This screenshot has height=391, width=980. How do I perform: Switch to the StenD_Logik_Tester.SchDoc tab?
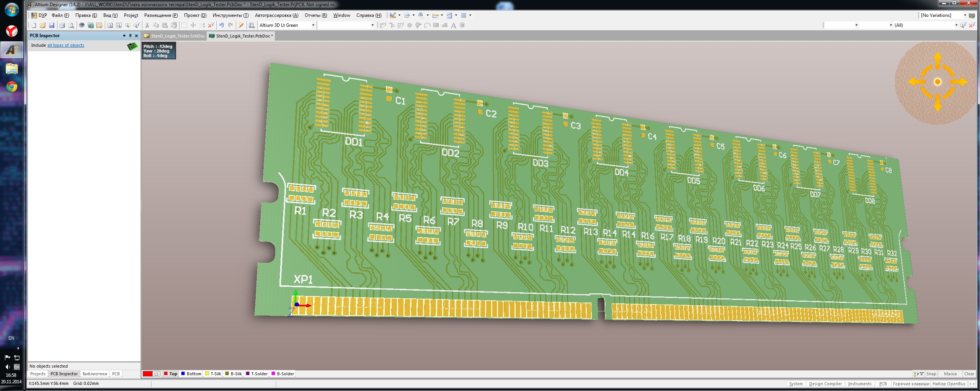(175, 36)
